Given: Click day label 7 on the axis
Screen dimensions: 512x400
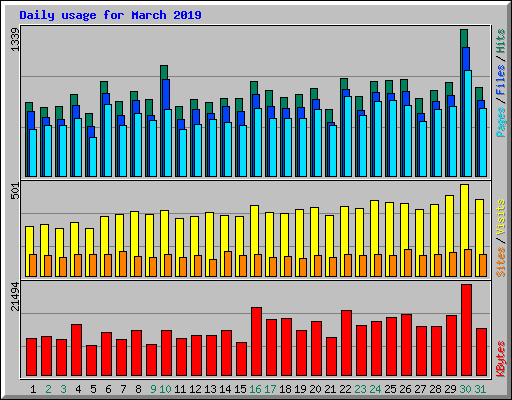Looking at the screenshot, I should (x=123, y=389).
